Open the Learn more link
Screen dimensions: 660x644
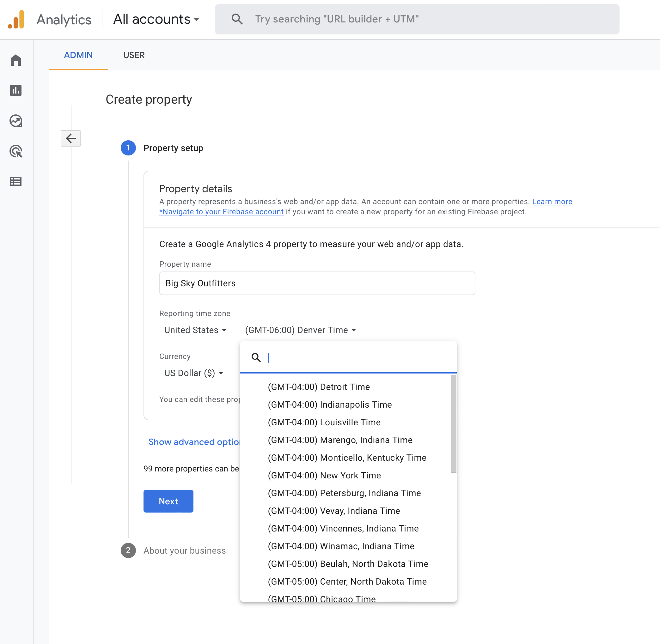(x=552, y=202)
